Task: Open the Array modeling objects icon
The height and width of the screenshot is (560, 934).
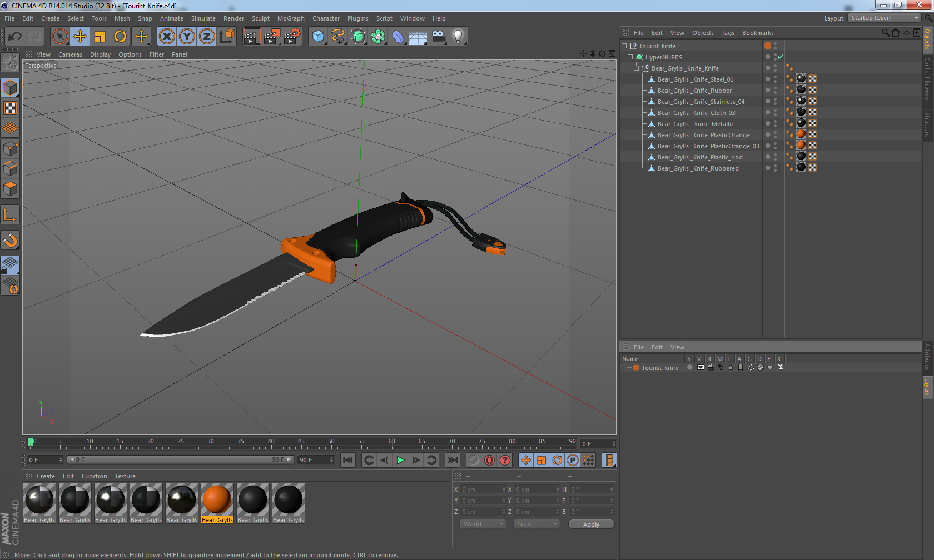Action: (x=378, y=37)
